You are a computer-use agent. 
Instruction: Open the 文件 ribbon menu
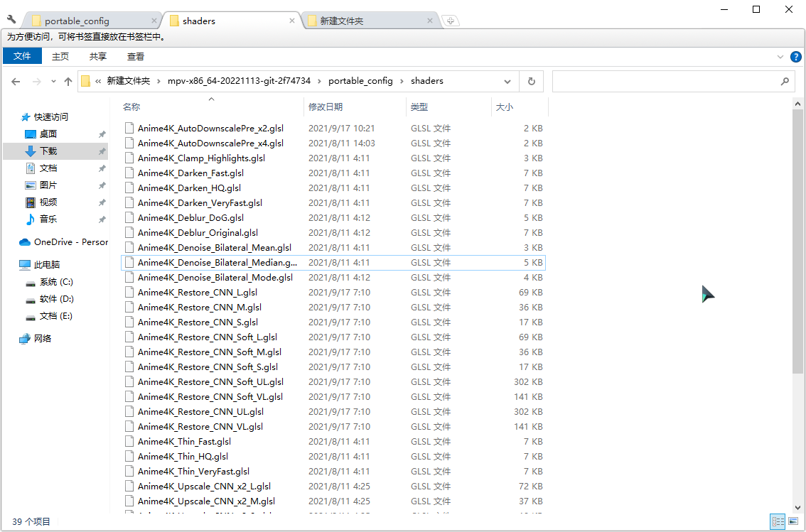(x=22, y=56)
